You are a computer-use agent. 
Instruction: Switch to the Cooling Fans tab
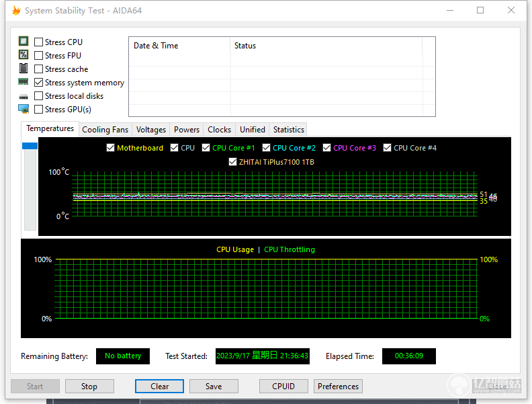coord(105,130)
